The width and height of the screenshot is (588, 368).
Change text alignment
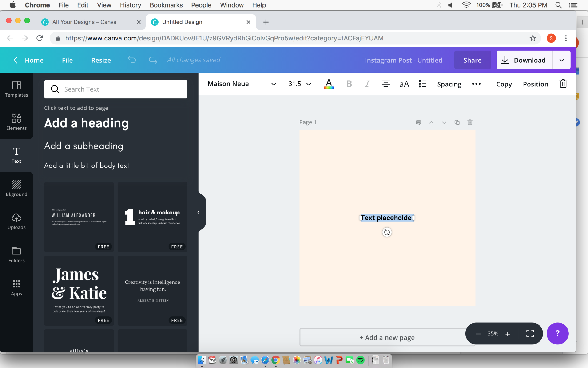pyautogui.click(x=385, y=84)
